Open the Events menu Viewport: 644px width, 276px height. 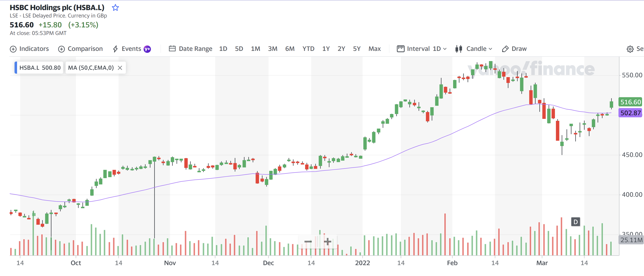[x=132, y=49]
